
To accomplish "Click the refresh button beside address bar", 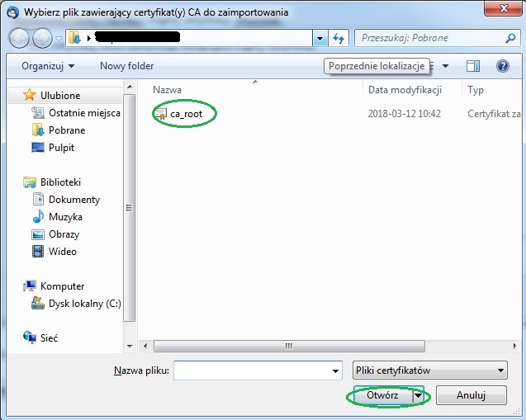I will [x=339, y=38].
